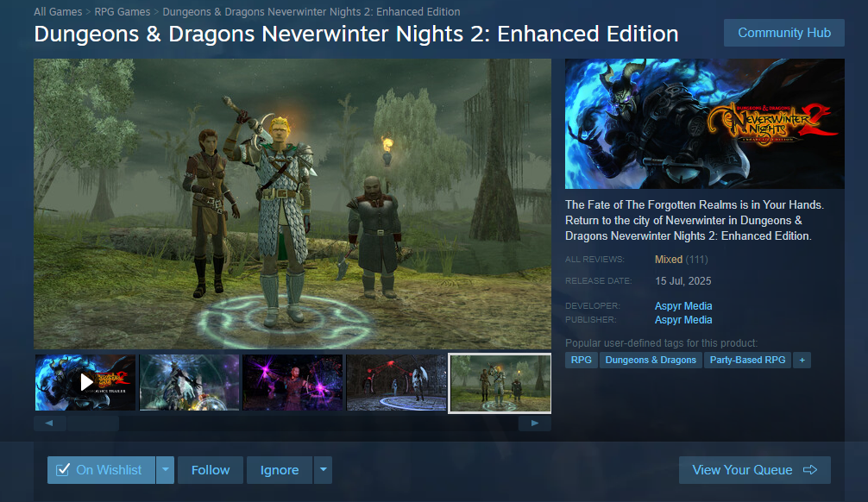Click the arrow icon on View Your Queue

pos(810,470)
